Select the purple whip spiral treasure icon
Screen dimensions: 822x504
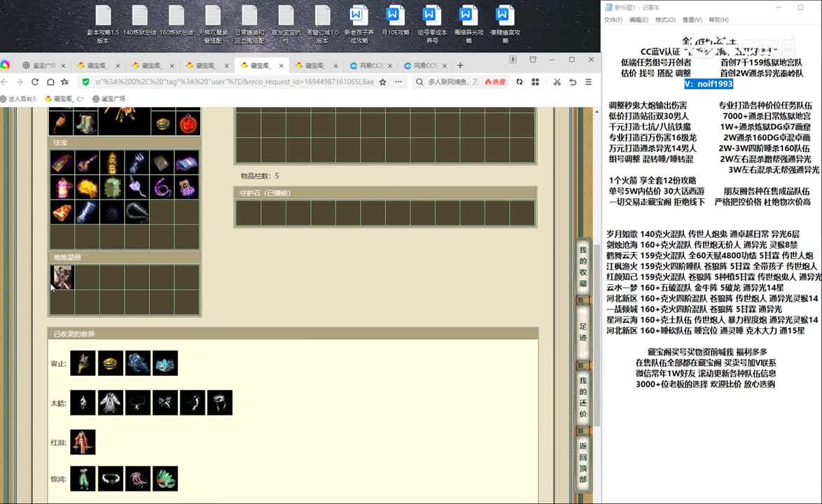[162, 187]
